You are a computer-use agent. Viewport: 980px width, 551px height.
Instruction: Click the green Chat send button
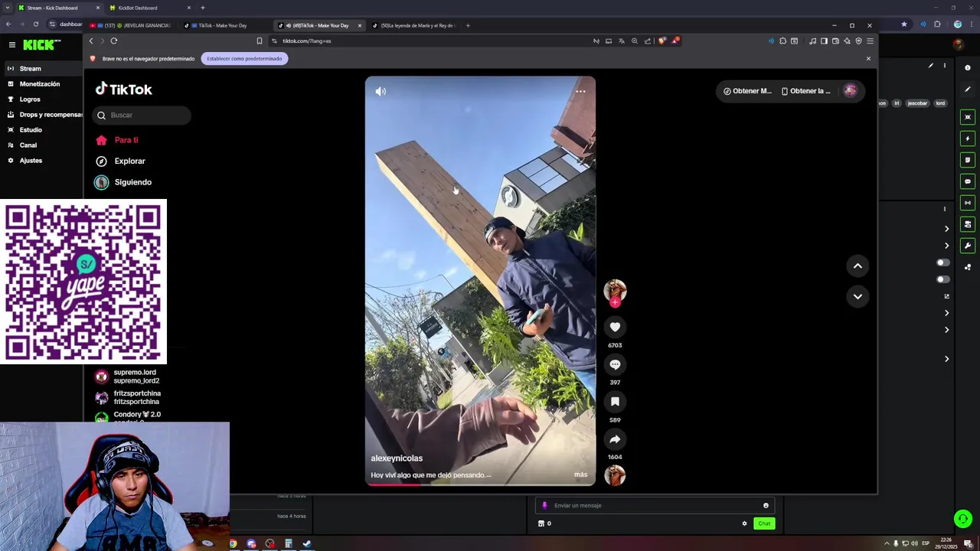click(764, 523)
